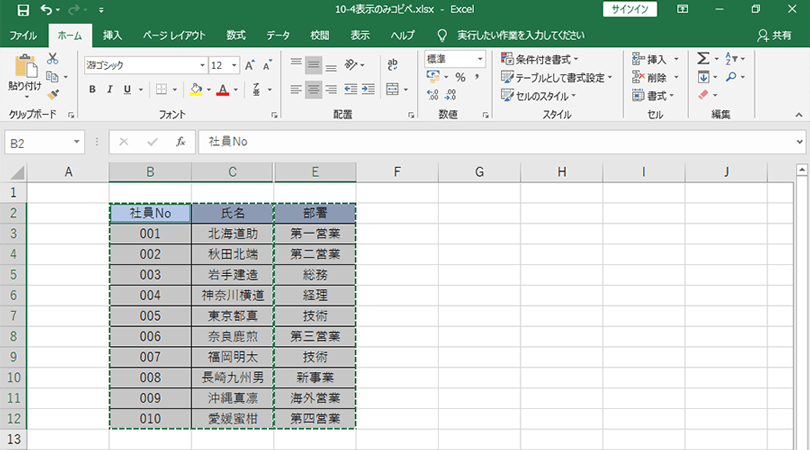Align text left

(296, 89)
